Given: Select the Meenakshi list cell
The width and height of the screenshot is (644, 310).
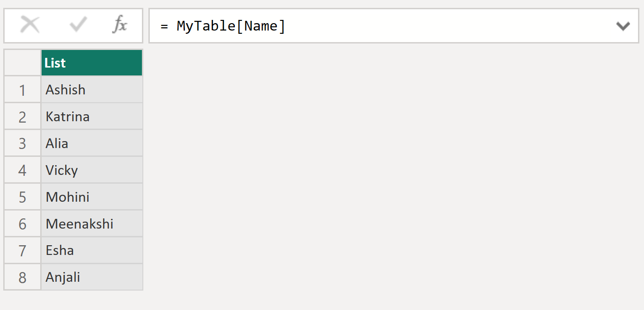Looking at the screenshot, I should tap(92, 224).
